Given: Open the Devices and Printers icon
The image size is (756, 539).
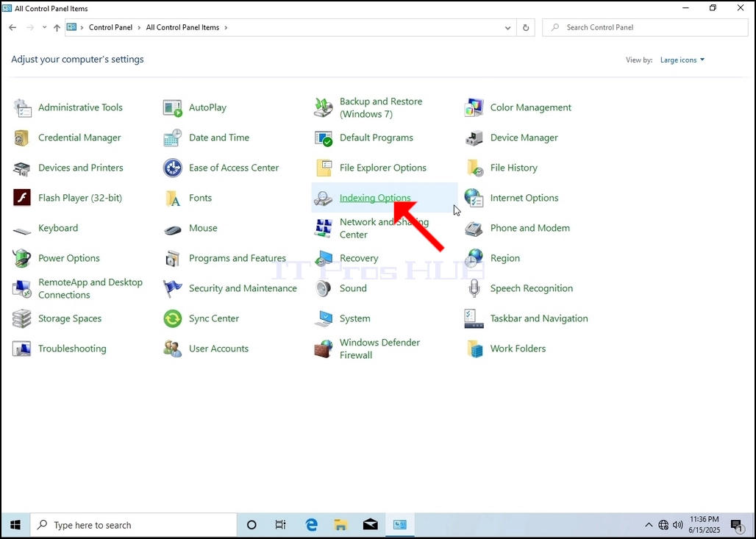Looking at the screenshot, I should point(22,168).
